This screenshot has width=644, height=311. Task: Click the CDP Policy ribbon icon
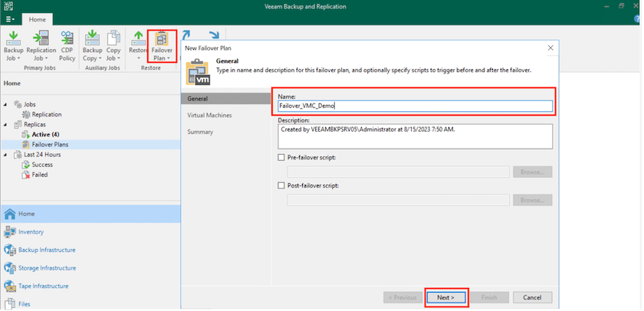66,44
